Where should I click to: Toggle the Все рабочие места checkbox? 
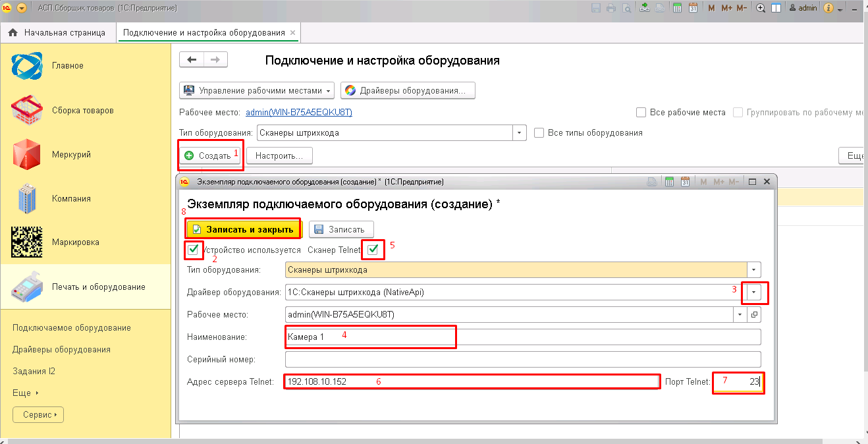click(641, 113)
